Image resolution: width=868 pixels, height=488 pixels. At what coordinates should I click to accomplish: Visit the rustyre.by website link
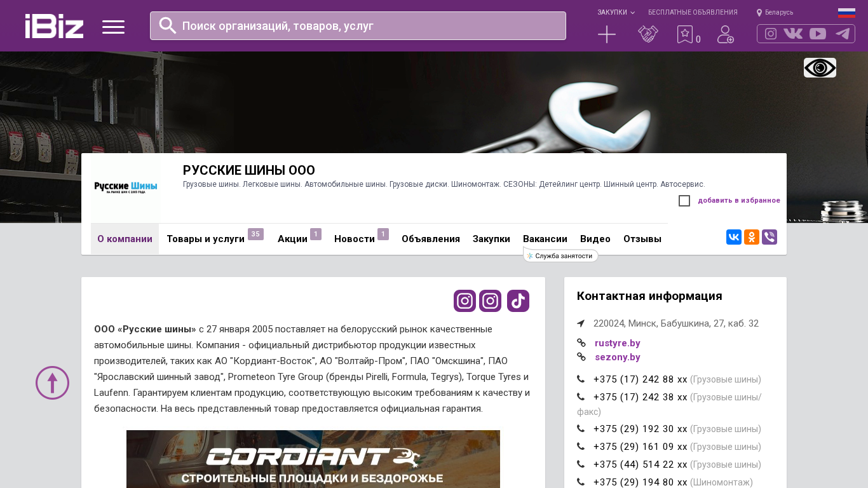click(x=618, y=343)
